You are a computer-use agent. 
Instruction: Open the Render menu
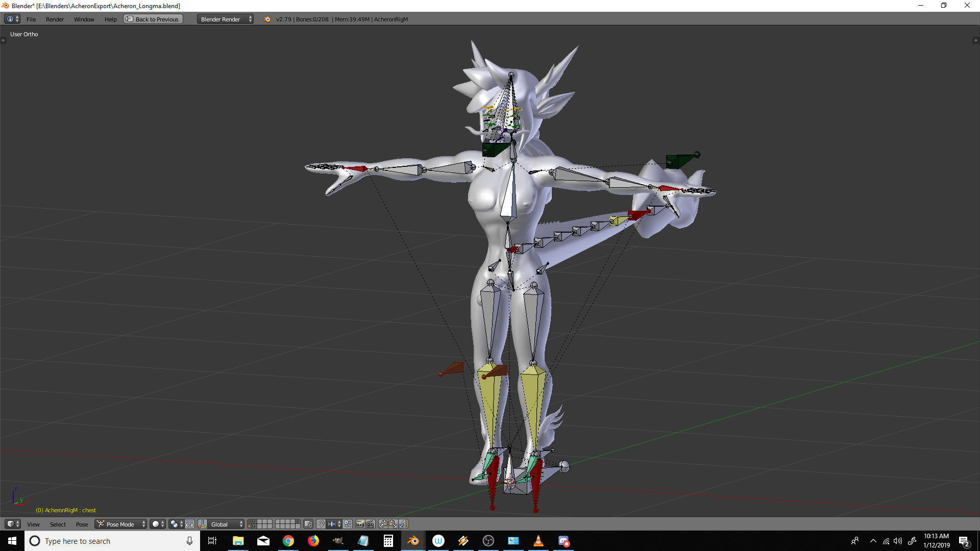pos(55,19)
